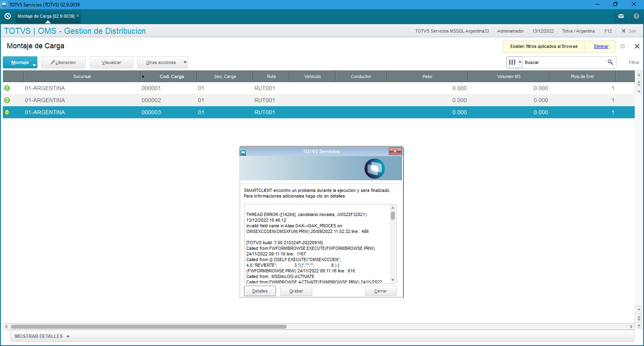Click the error log scrollbar down arrow
The image size is (644, 346).
pyautogui.click(x=393, y=280)
